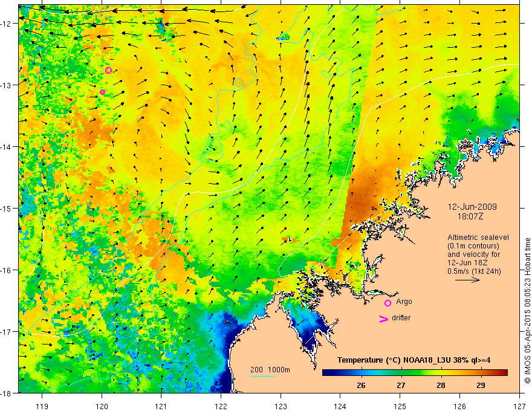
Task: Click the colorbar tick label 27
Action: tap(401, 385)
